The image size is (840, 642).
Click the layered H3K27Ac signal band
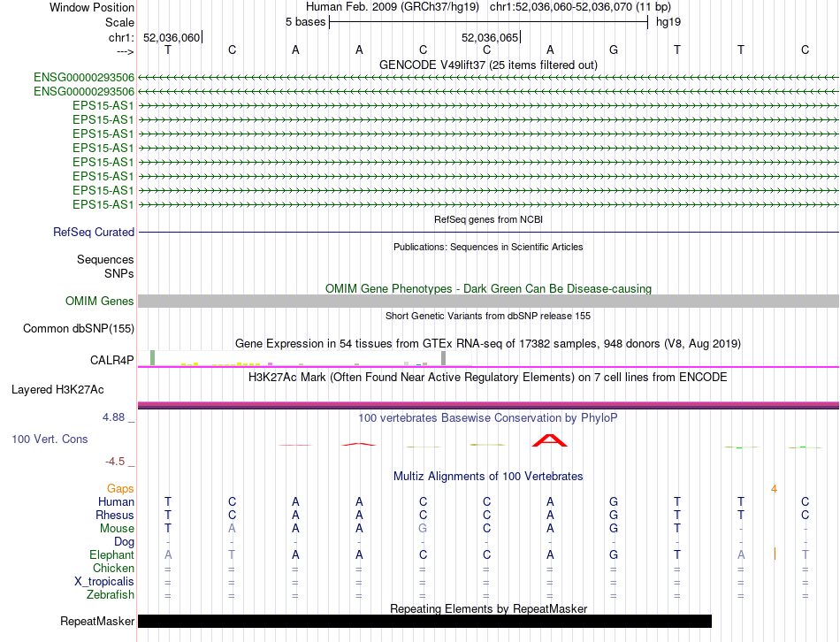[488, 405]
